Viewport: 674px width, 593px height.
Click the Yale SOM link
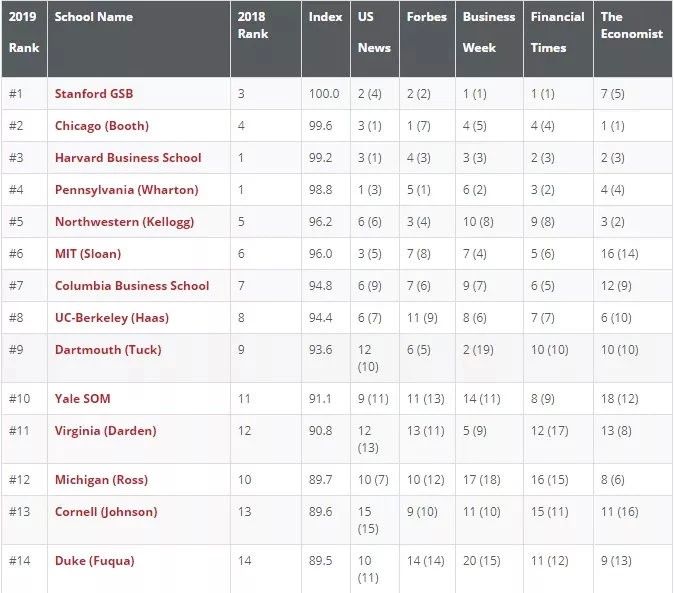click(83, 398)
